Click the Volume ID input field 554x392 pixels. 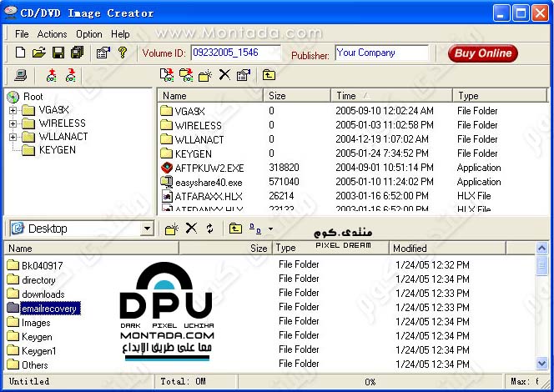[x=236, y=53]
